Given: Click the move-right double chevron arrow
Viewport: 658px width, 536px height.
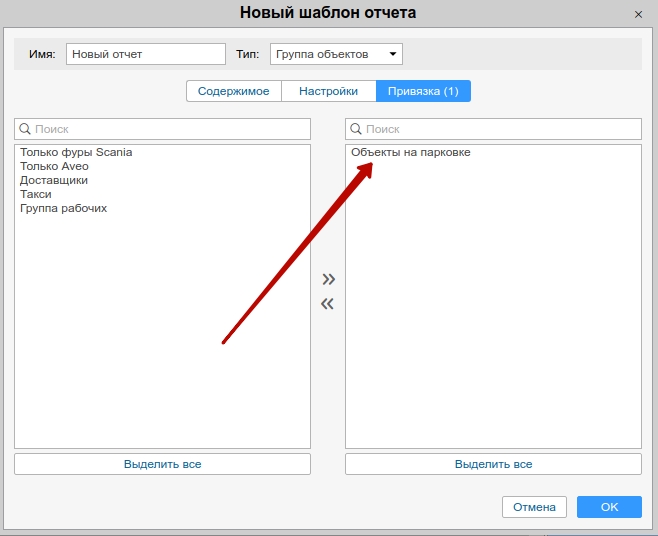Looking at the screenshot, I should point(328,279).
